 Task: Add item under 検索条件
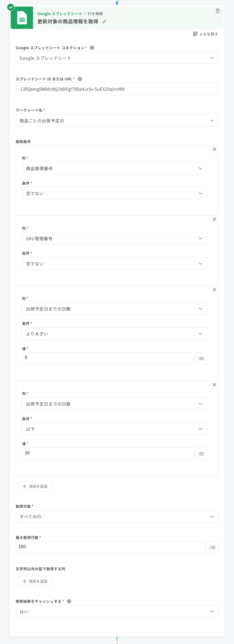(x=34, y=486)
